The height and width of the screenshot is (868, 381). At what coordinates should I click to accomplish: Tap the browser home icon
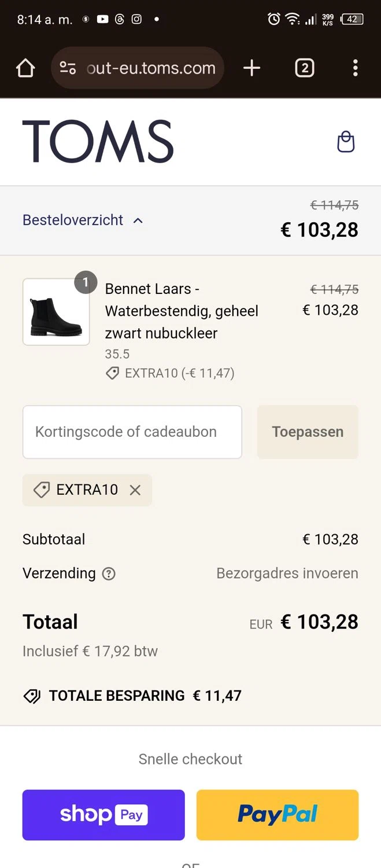tap(25, 68)
